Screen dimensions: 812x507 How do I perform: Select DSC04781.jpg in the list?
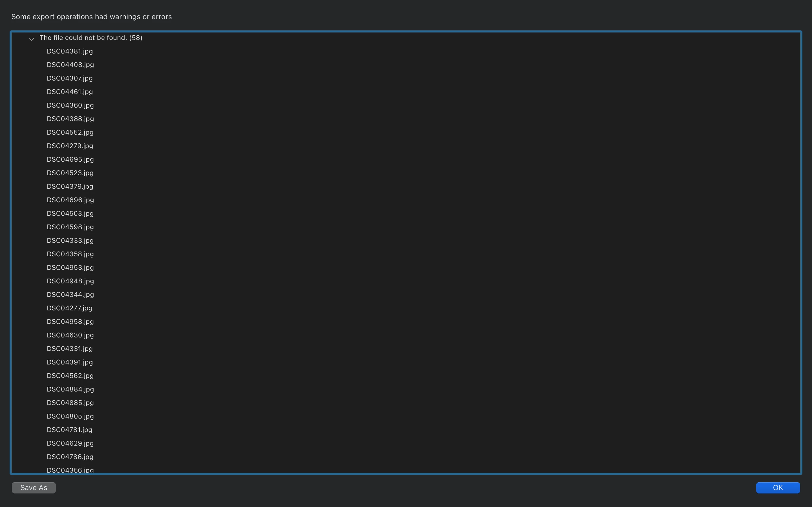click(69, 430)
